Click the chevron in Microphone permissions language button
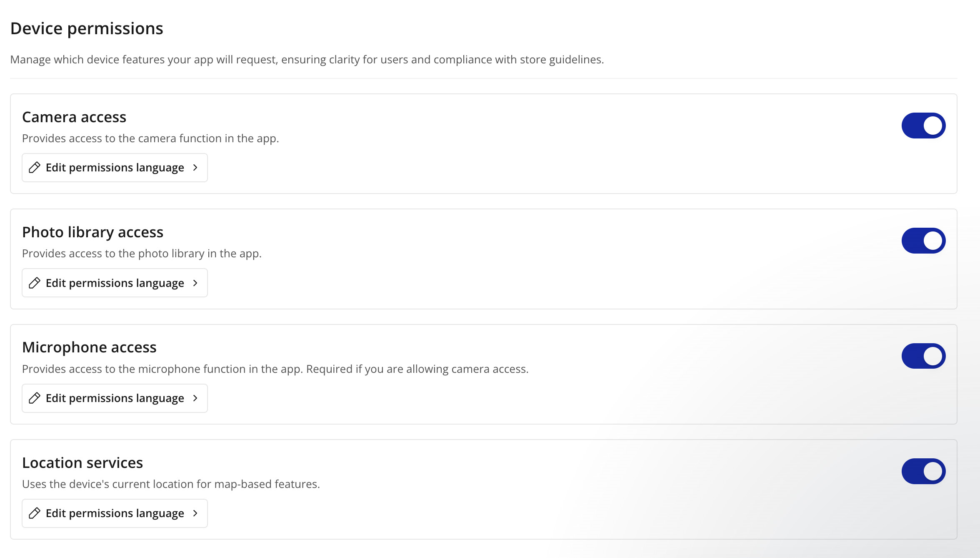 coord(195,398)
